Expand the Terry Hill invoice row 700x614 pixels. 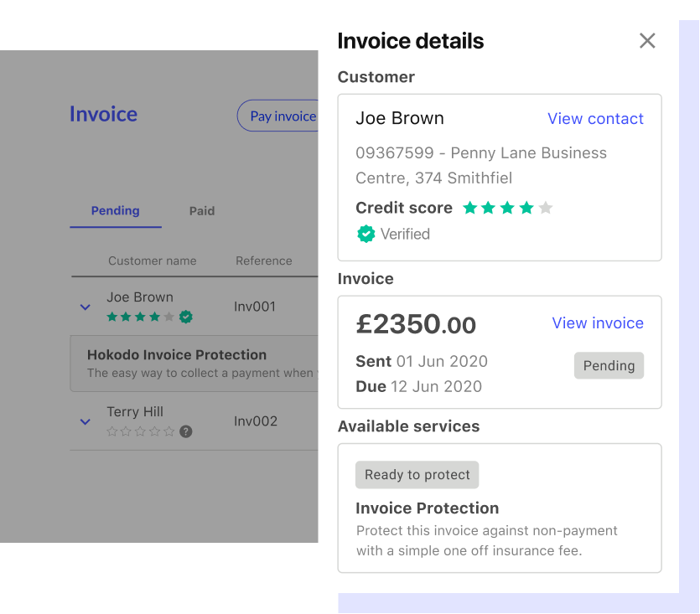pyautogui.click(x=85, y=422)
